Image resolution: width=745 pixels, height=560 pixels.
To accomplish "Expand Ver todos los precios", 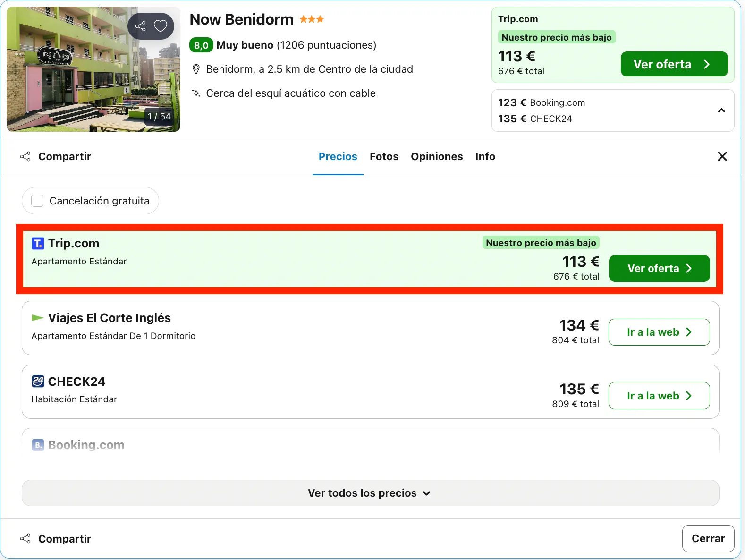I will click(371, 493).
